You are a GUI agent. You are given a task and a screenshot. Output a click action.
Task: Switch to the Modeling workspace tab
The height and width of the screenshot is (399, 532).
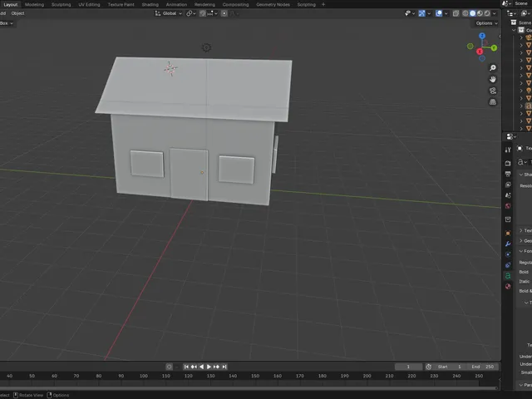34,4
